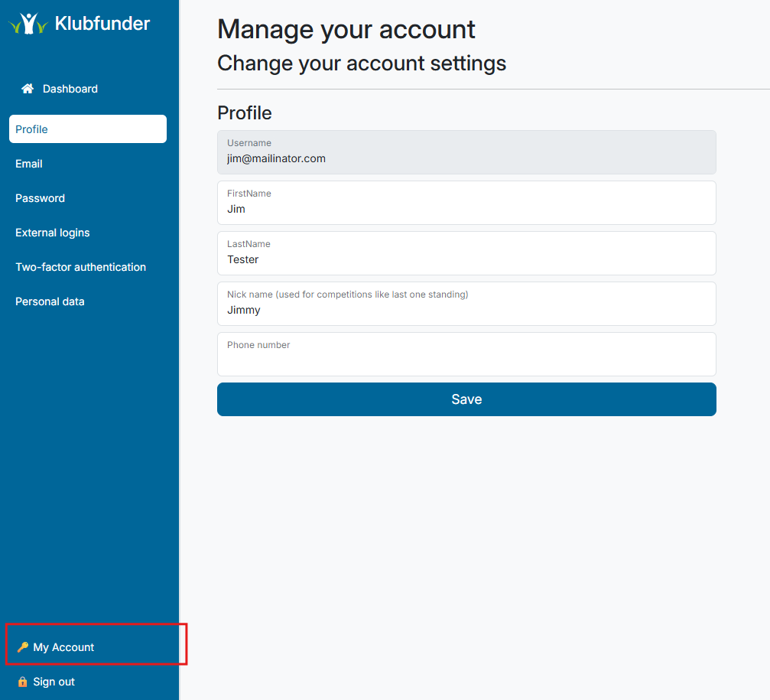This screenshot has height=700, width=770.
Task: Open the Email settings section
Action: click(28, 163)
